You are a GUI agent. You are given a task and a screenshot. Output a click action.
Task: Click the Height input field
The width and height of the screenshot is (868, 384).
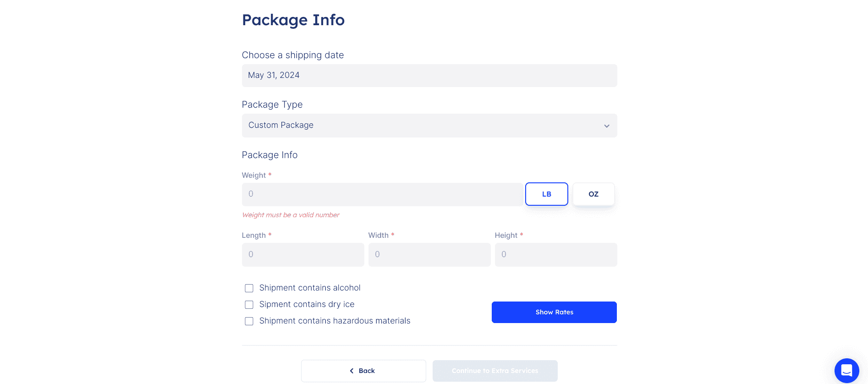555,254
